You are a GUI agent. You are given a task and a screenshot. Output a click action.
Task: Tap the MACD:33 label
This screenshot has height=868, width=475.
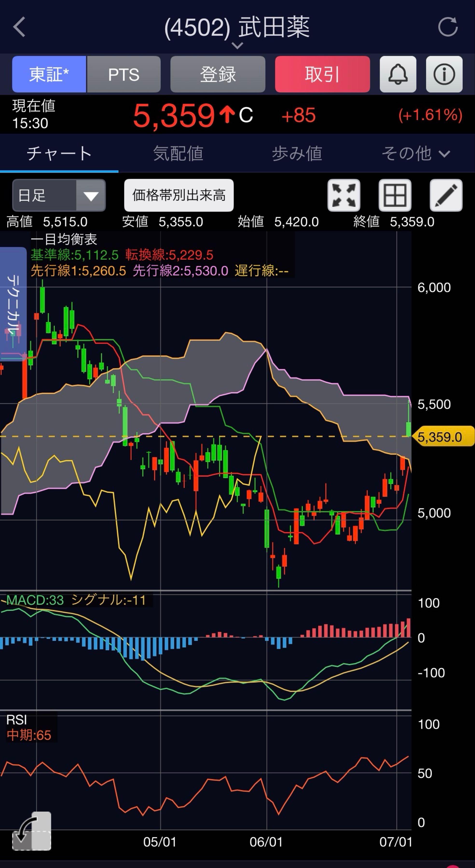coord(35,600)
